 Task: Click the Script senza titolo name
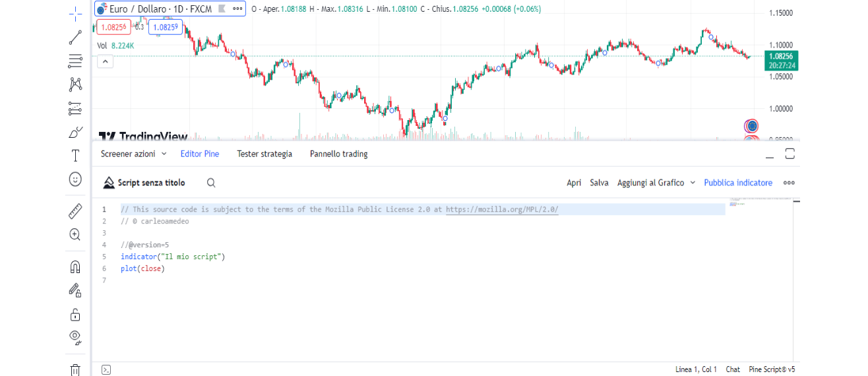tap(151, 183)
